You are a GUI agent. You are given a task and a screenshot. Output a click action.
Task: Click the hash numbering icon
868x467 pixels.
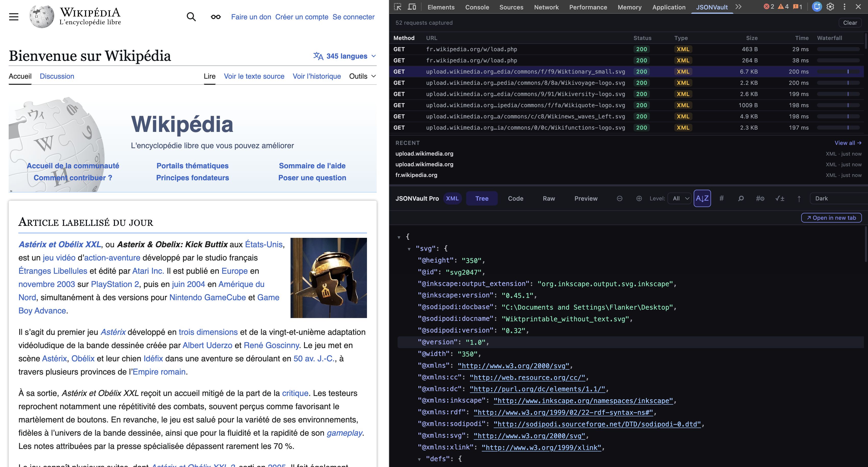[x=722, y=198]
